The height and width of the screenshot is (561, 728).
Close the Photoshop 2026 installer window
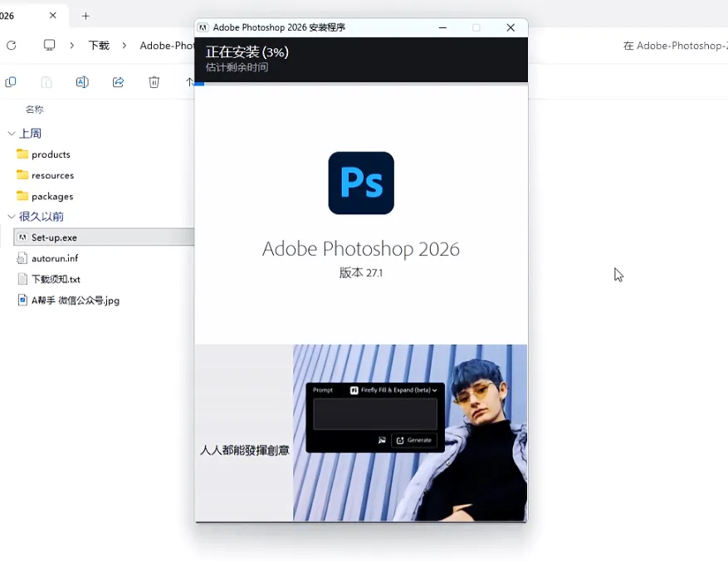[511, 27]
